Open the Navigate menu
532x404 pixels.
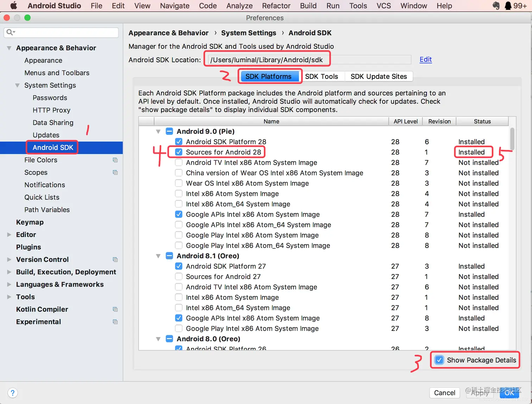coord(175,6)
